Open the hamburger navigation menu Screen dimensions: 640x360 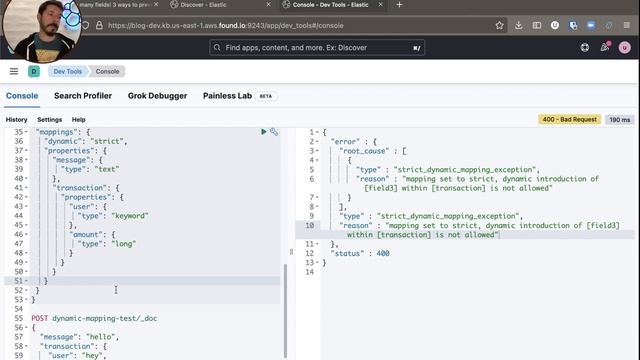[x=14, y=71]
